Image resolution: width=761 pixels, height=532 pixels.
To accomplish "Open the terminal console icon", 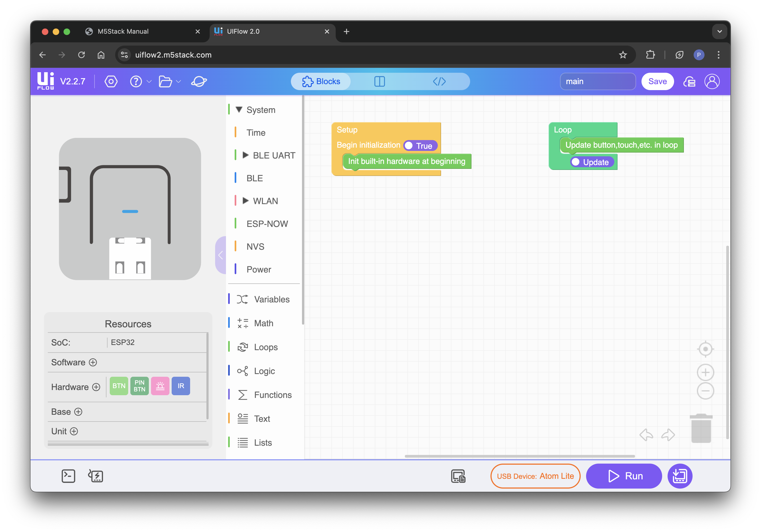I will point(68,476).
